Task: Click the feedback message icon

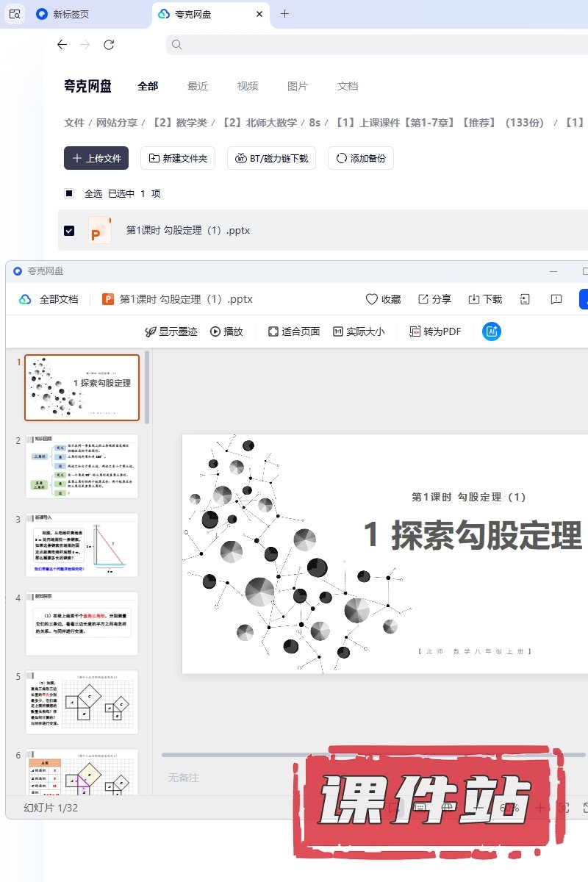Action: click(x=556, y=299)
